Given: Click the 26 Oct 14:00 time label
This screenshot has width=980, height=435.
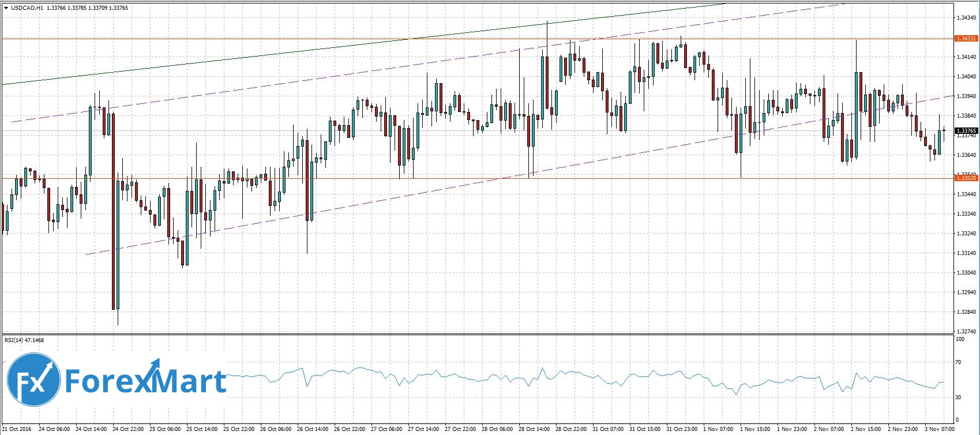Looking at the screenshot, I should pyautogui.click(x=313, y=429).
